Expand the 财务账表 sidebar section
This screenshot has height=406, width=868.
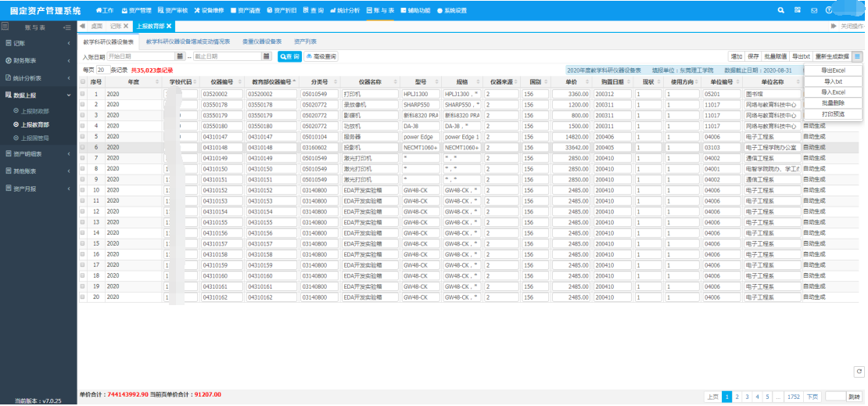pyautogui.click(x=38, y=60)
